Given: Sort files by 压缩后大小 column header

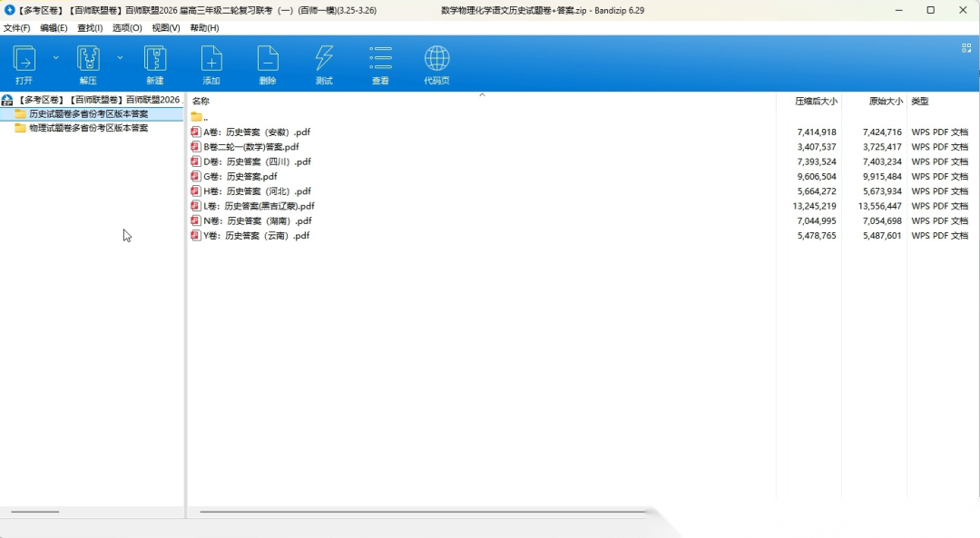Looking at the screenshot, I should coord(816,102).
